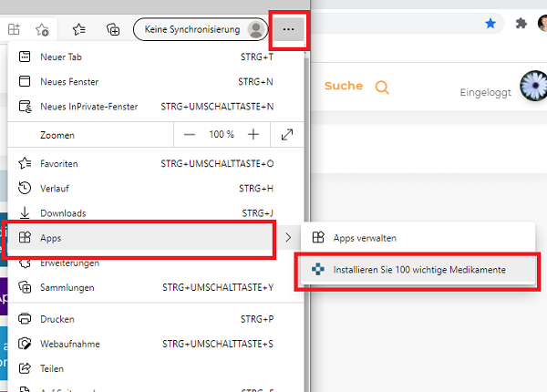Decrease zoom with the minus button
The image size is (547, 392).
190,135
